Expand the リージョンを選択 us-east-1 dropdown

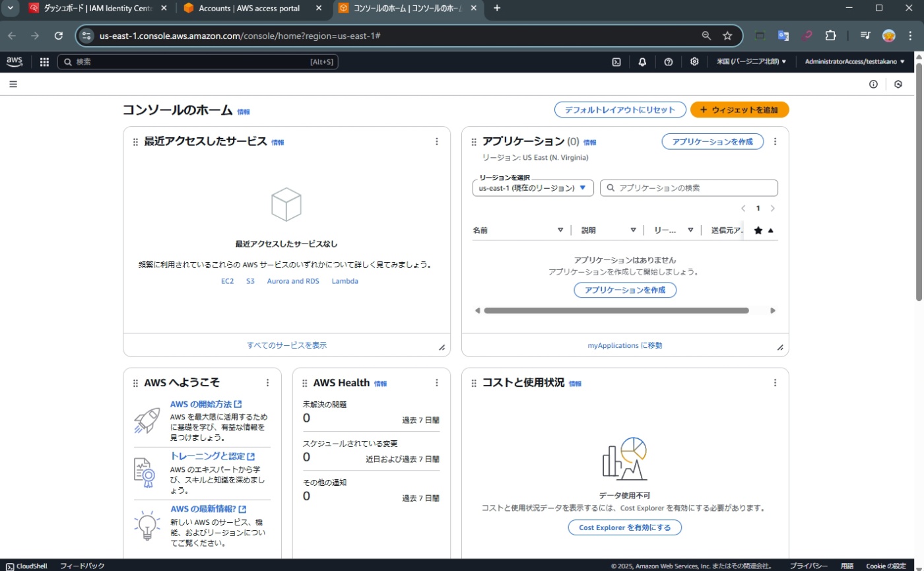(x=533, y=188)
